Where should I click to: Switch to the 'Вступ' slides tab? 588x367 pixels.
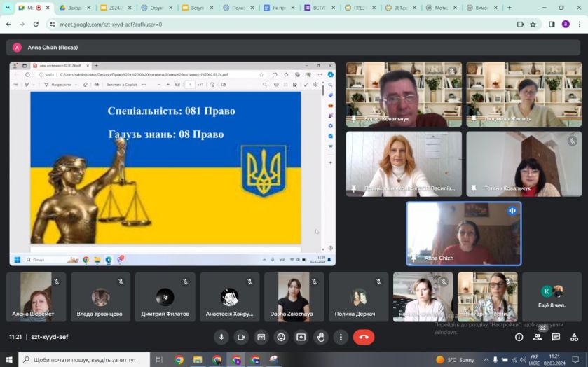196,8
